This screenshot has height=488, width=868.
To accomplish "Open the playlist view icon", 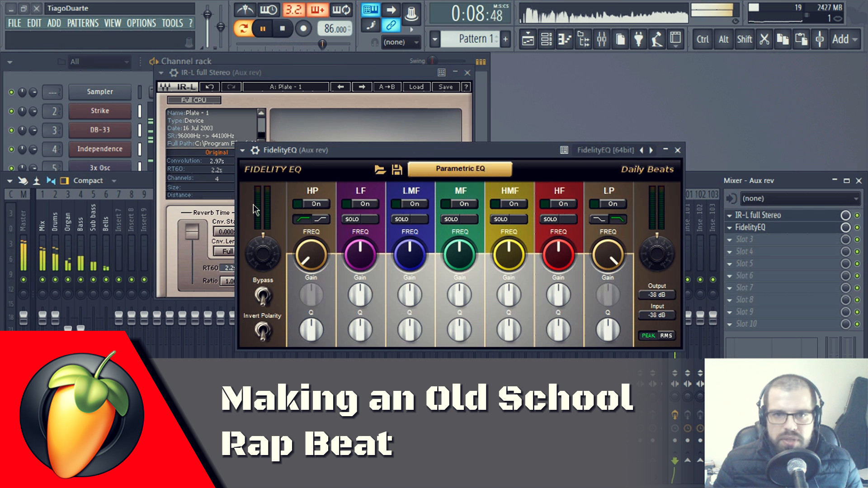I will (x=528, y=39).
